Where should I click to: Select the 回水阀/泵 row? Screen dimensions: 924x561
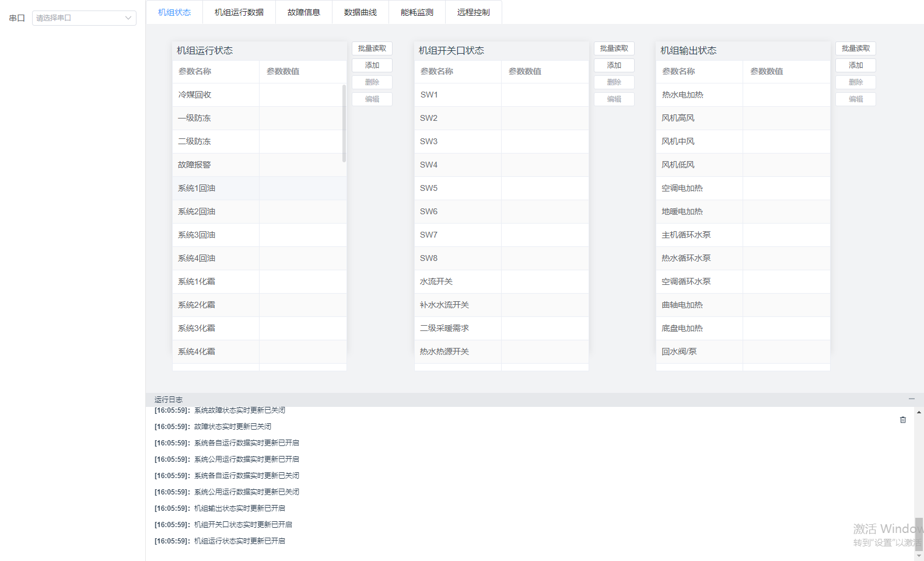(x=743, y=351)
